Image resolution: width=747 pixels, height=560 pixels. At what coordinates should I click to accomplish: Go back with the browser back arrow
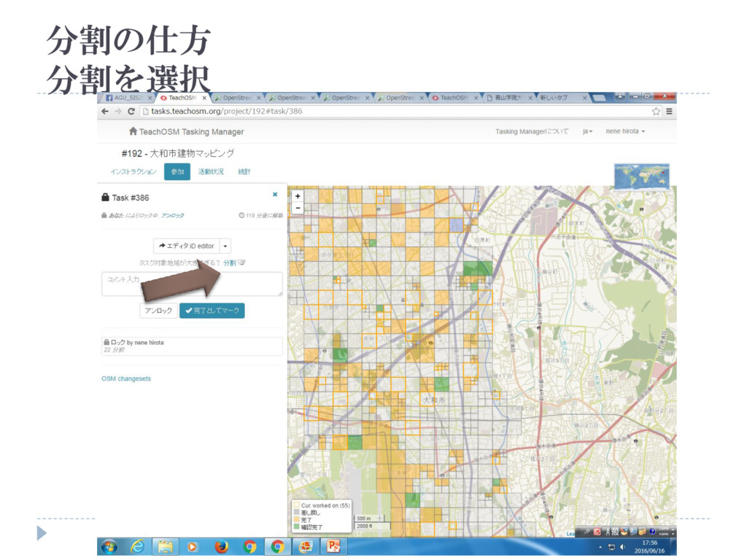[105, 112]
